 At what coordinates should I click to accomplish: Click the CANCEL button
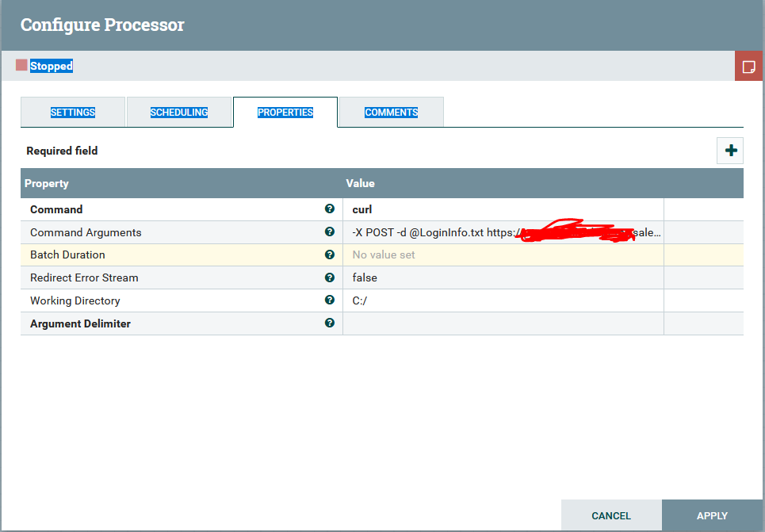tap(611, 515)
